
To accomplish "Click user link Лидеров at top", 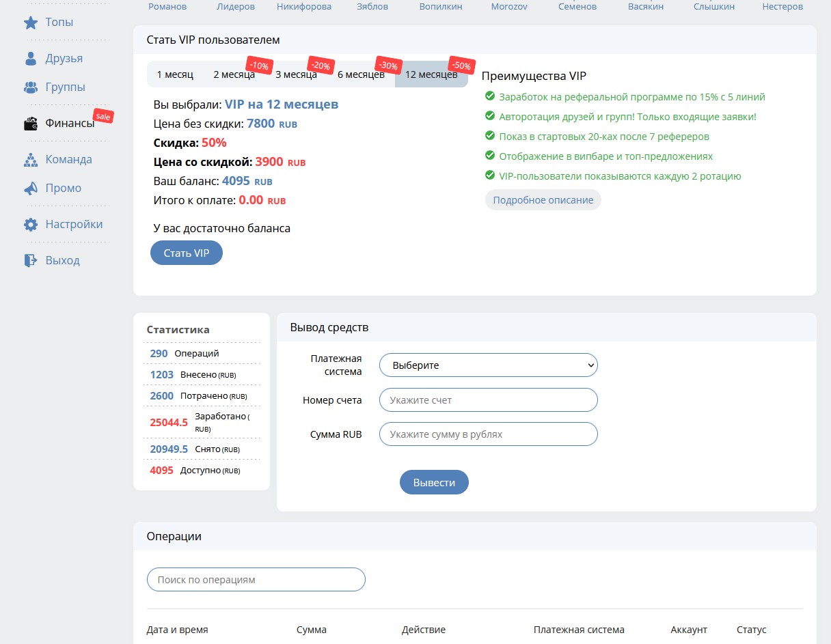I will (x=236, y=7).
